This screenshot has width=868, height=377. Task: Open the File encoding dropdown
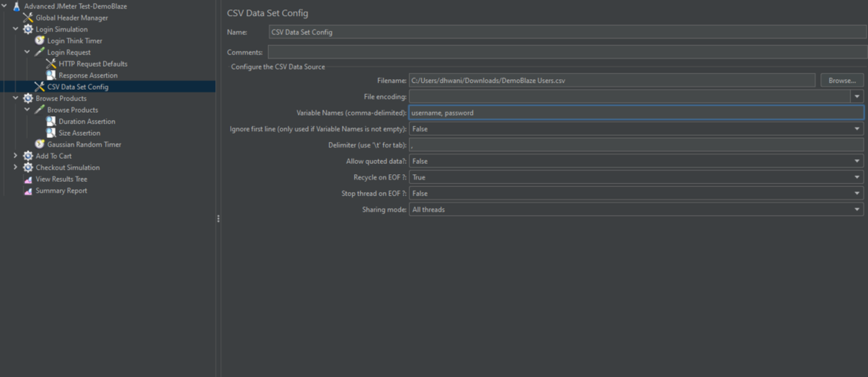(857, 96)
